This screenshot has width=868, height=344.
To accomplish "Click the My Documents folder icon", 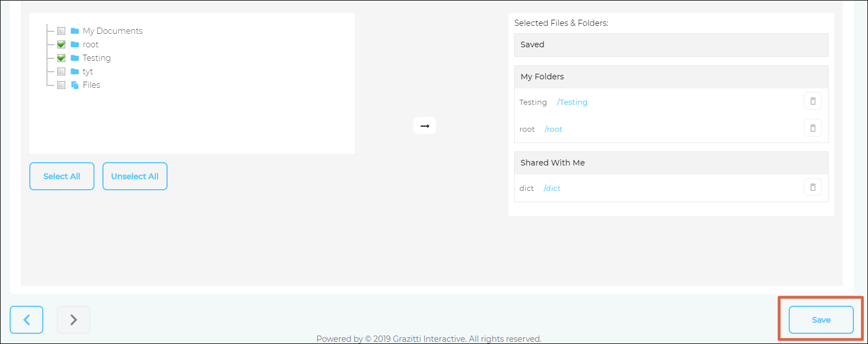I will (75, 31).
